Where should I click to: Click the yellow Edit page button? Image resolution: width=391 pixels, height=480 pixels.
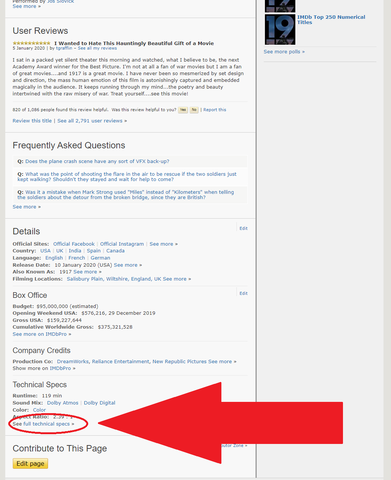coord(30,464)
